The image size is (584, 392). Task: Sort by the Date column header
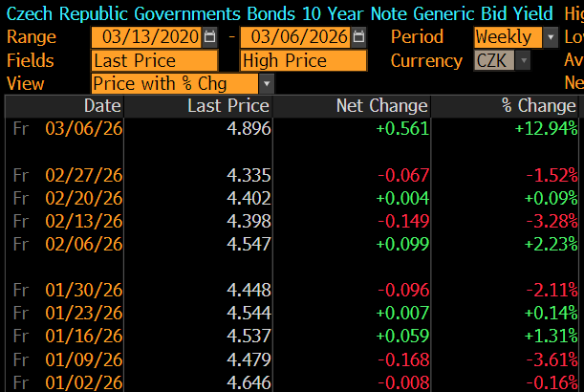pyautogui.click(x=102, y=105)
